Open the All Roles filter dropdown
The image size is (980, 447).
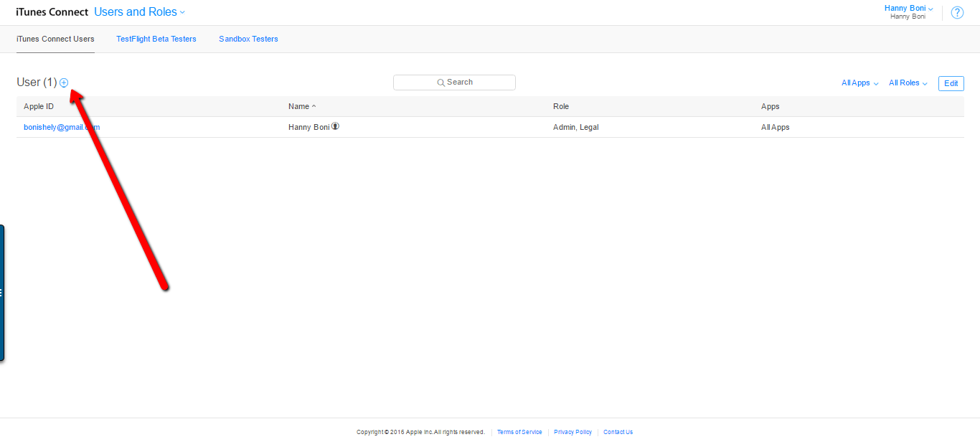(908, 83)
